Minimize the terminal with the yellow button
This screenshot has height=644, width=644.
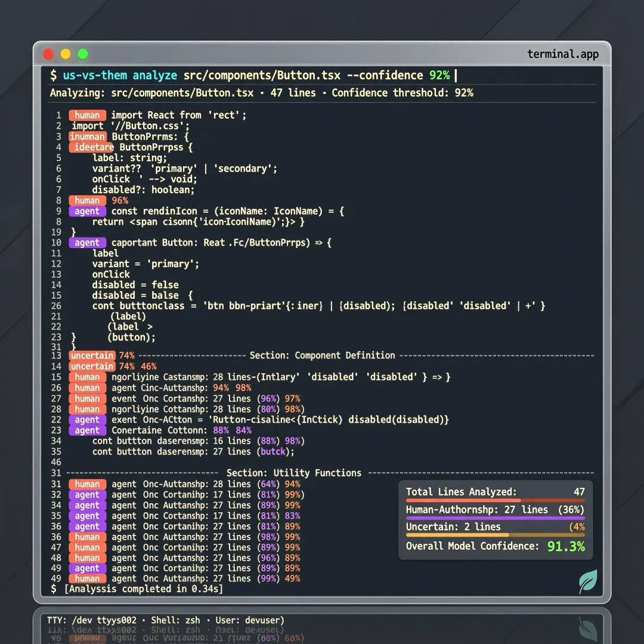click(x=66, y=54)
